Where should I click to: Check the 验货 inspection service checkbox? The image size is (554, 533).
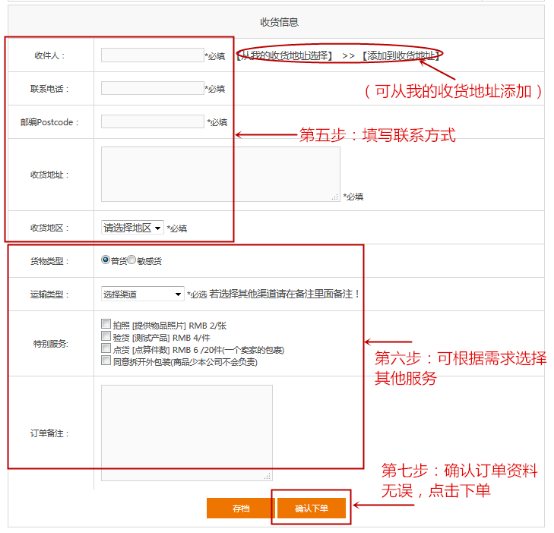click(106, 336)
